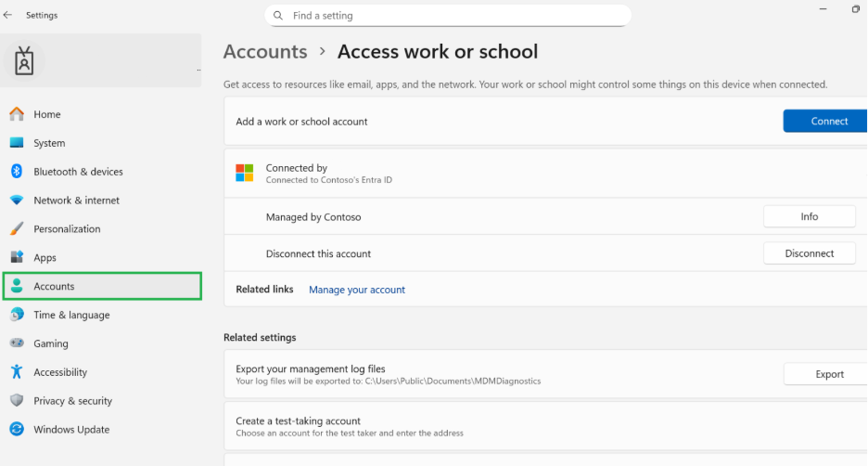
Task: Select Accounts in the sidebar
Action: point(102,286)
